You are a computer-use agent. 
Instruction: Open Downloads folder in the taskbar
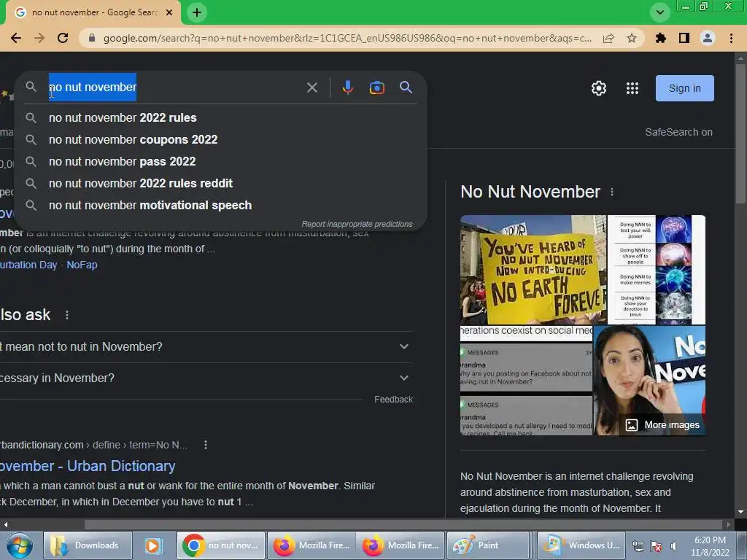click(88, 545)
